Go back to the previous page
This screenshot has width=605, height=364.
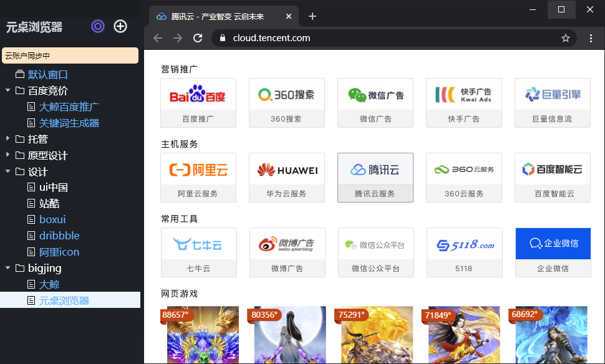point(158,38)
